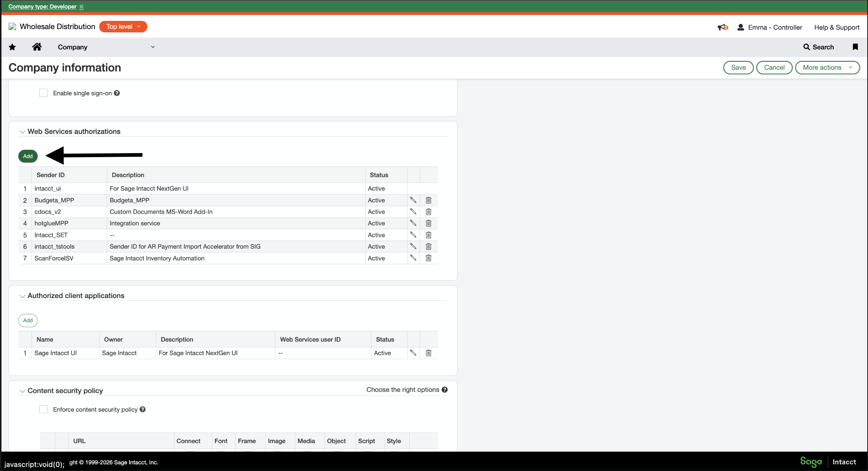Viewport: 868px width, 471px height.
Task: Open the notifications megaphone icon
Action: click(722, 27)
